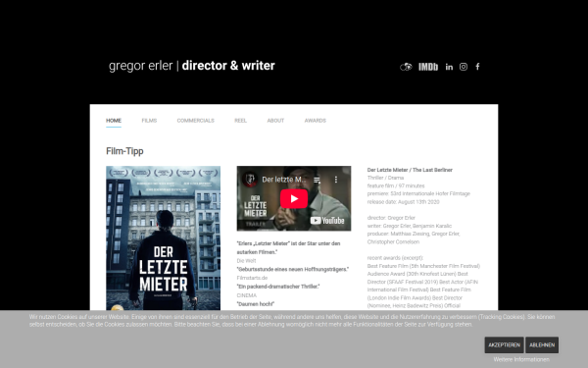Click the 'Film-Tipp' heading

[x=124, y=151]
